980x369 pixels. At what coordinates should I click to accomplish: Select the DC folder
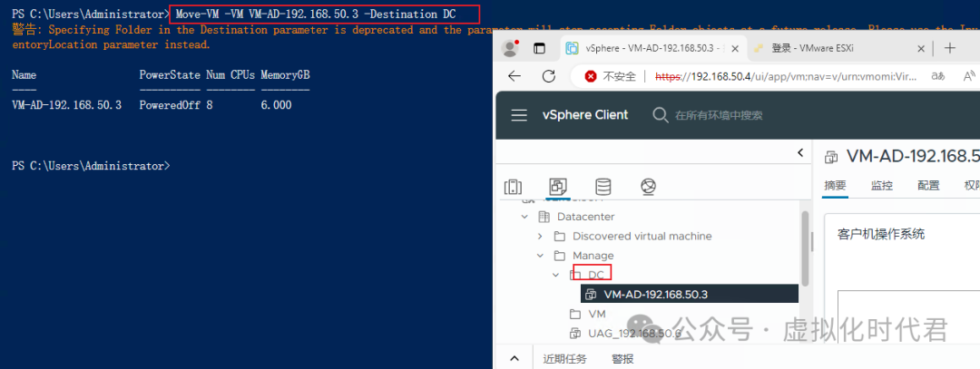tap(595, 275)
